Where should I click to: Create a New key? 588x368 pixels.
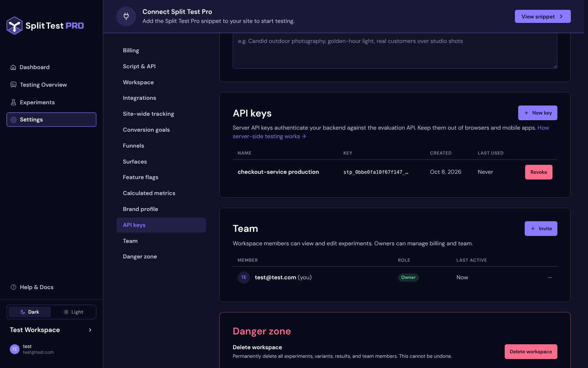[x=538, y=113]
